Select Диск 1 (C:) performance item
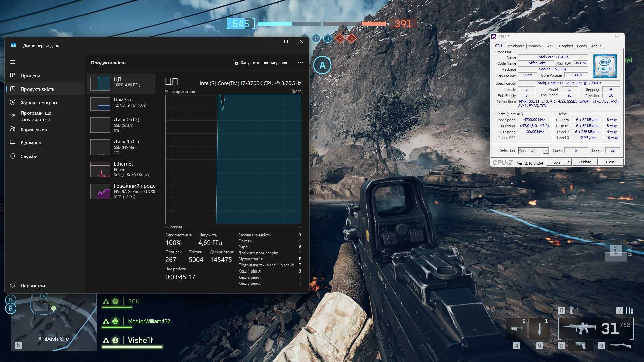Screen dimensions: 644x362 point(121,147)
